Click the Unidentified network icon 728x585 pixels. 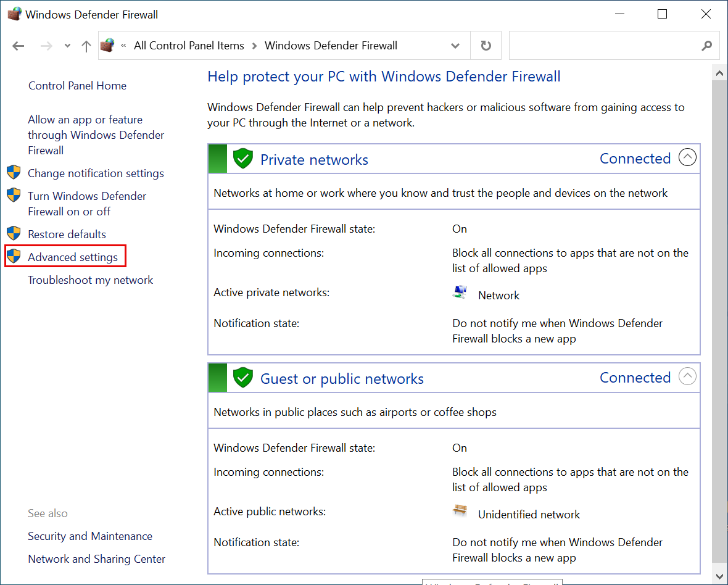coord(460,511)
